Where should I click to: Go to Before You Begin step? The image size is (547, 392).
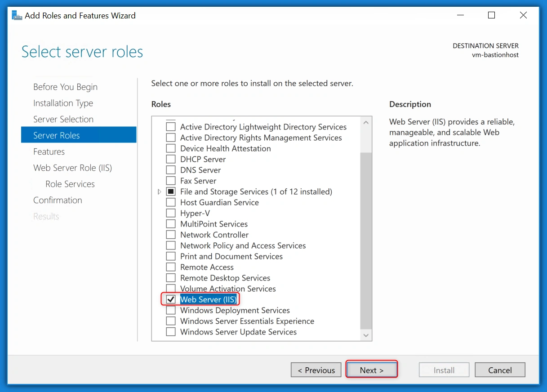click(x=65, y=87)
